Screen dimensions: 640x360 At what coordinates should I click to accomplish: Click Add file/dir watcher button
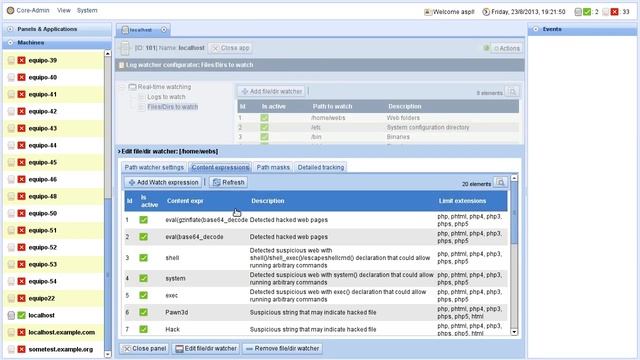(x=271, y=91)
